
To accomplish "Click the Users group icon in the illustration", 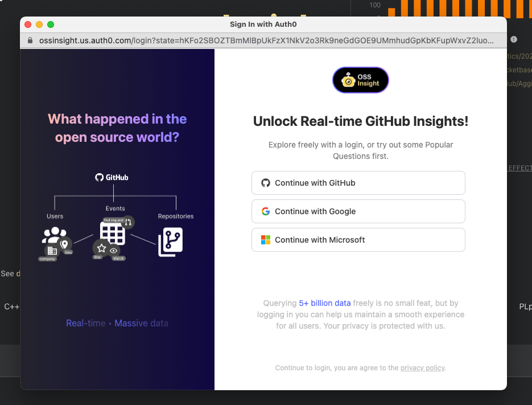I will (x=53, y=234).
